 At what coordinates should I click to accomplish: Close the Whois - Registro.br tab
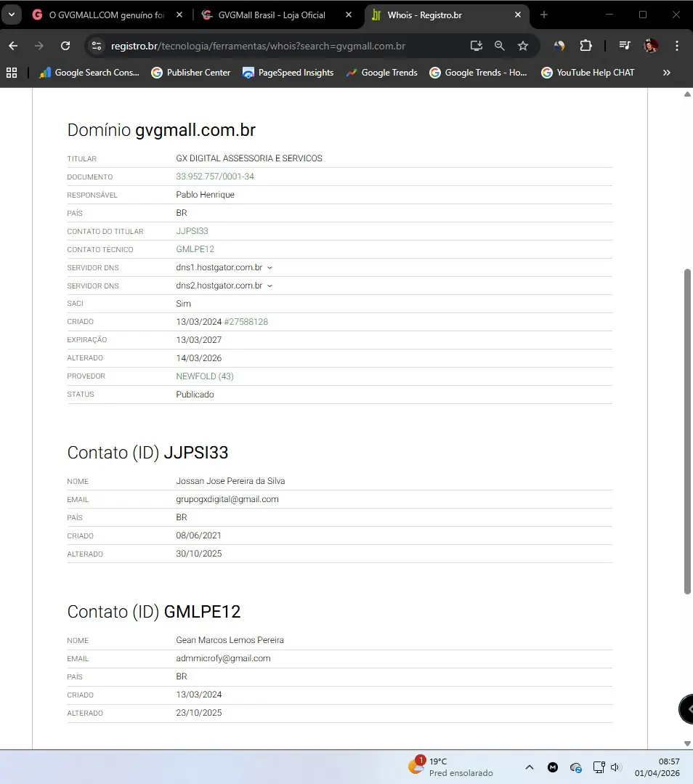point(518,15)
